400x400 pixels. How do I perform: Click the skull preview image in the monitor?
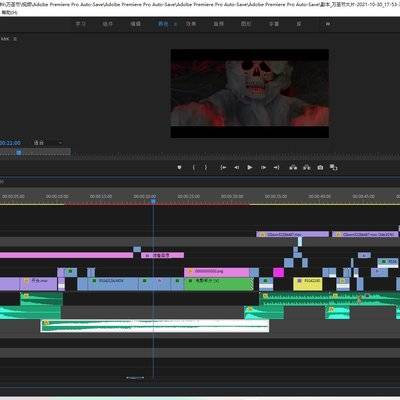[250, 93]
